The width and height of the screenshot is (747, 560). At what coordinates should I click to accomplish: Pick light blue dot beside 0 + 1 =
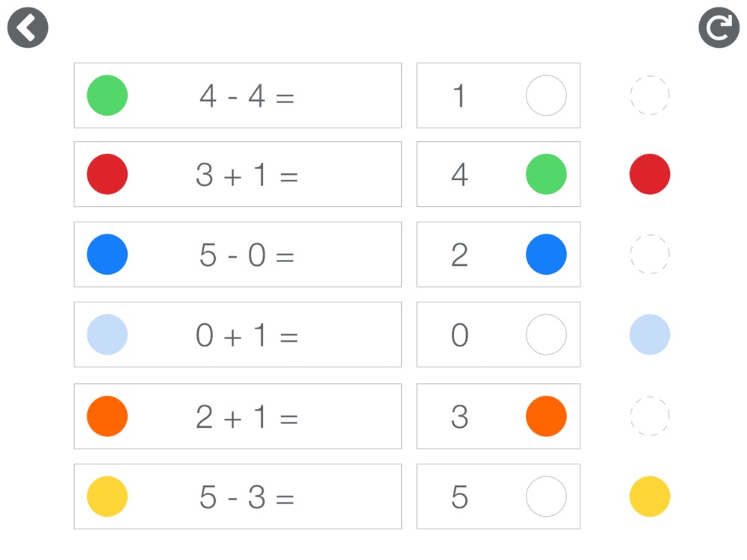click(107, 335)
